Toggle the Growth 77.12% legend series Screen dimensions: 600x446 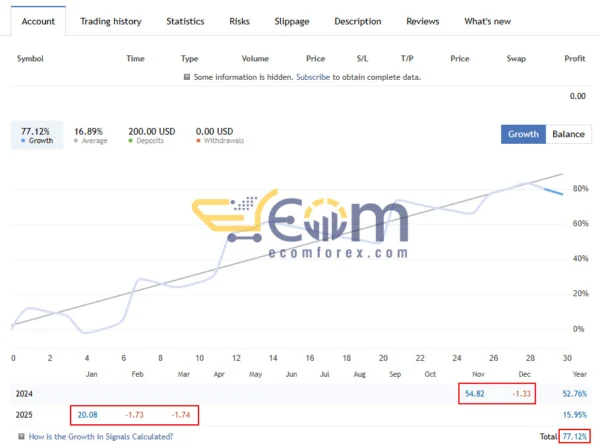36,135
